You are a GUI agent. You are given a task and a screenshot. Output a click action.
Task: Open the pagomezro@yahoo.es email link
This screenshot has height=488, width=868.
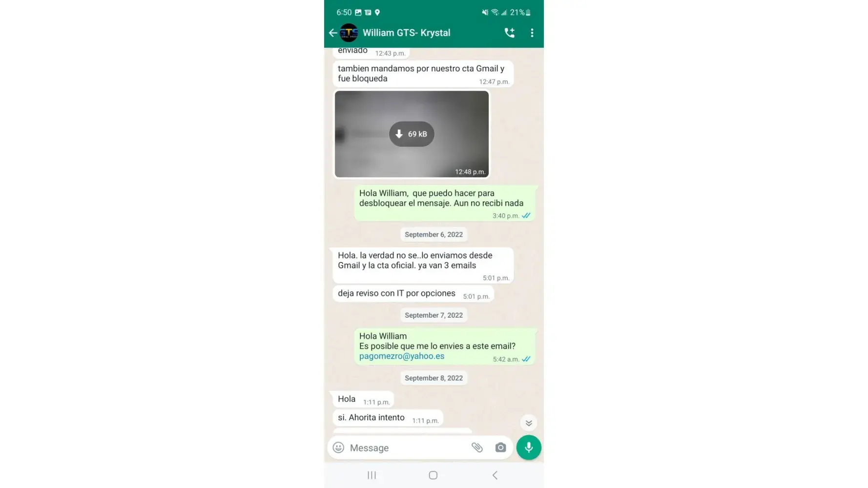[x=402, y=356]
